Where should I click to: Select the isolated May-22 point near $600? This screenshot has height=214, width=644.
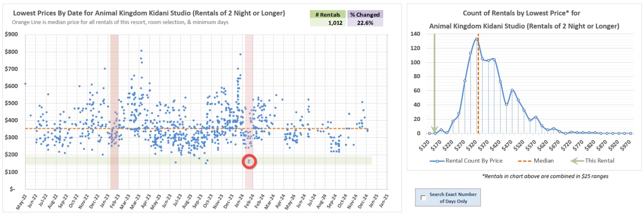click(x=25, y=84)
